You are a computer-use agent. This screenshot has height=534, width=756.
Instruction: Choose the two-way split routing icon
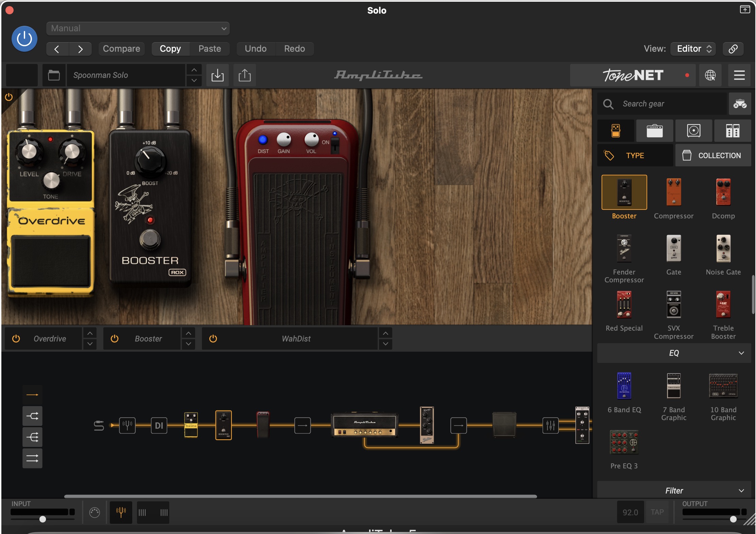pos(32,416)
